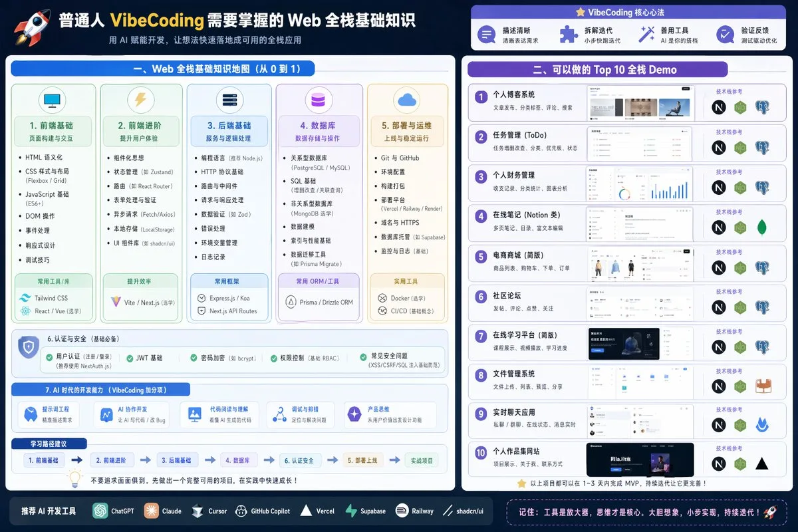Select the 2. 前端进阶 learning path step
798x532 pixels.
pyautogui.click(x=112, y=460)
